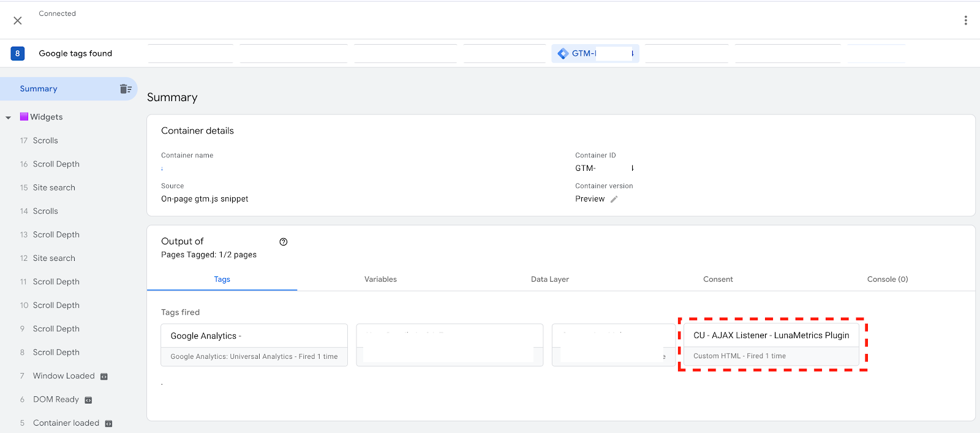Collapse the Widgets page event tree
Image resolution: width=980 pixels, height=433 pixels.
click(x=9, y=118)
